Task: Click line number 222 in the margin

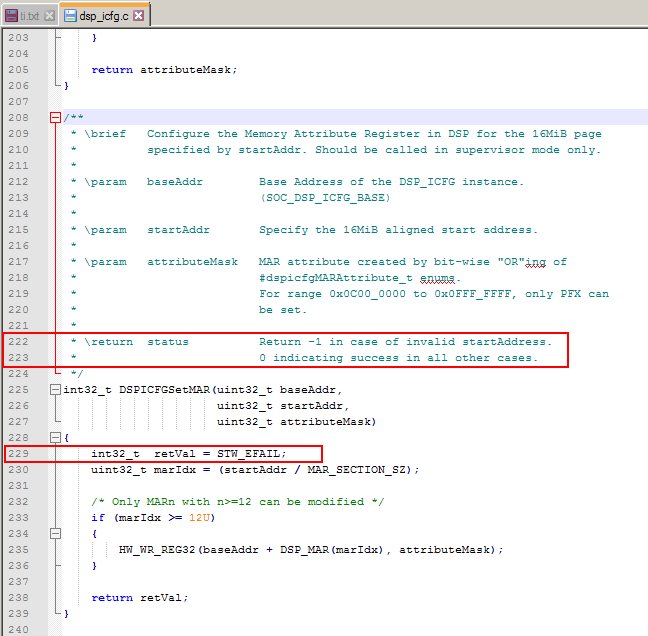Action: [19, 342]
